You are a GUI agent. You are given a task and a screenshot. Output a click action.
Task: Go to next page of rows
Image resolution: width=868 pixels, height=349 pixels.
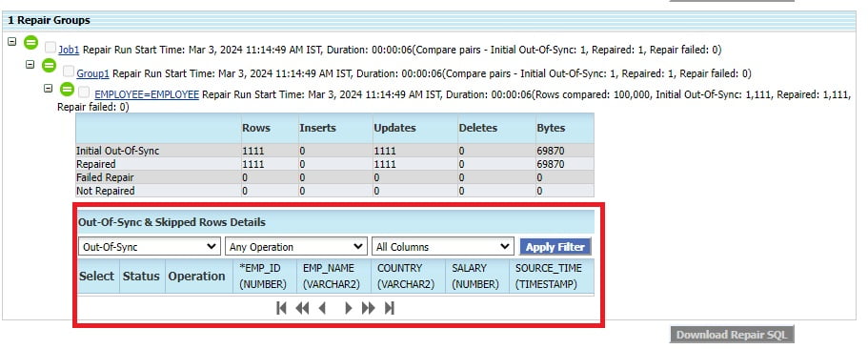(348, 308)
